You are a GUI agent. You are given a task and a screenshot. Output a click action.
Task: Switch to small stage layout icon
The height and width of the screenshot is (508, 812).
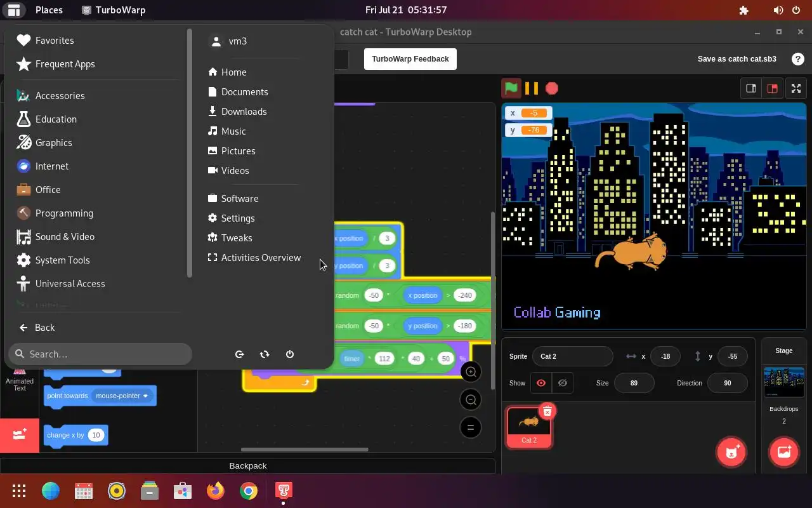751,88
